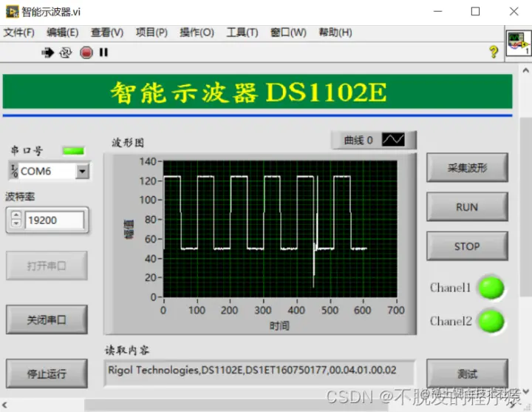Increment baud rate with up arrow

[16, 215]
